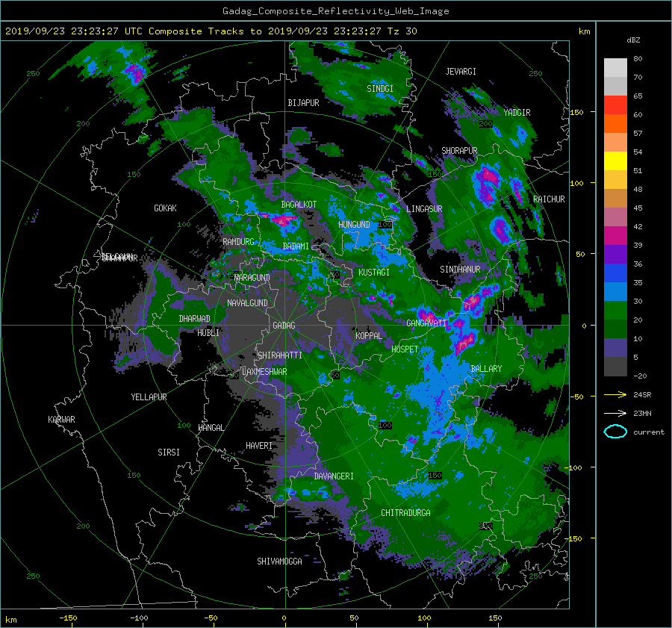Click the LAXMESHWAR label
Screen dimensions: 672x628
coord(264,372)
